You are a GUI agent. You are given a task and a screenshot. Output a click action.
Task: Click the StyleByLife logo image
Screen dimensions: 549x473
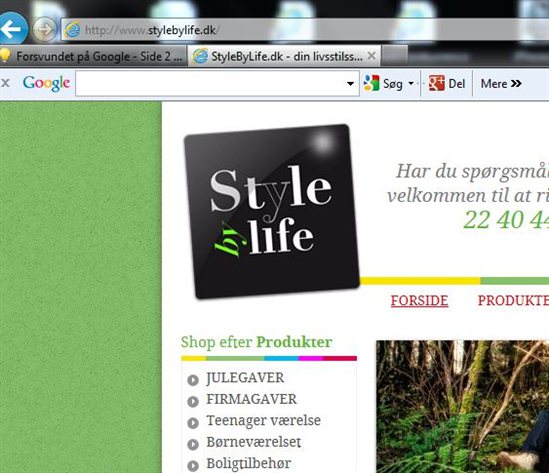pyautogui.click(x=272, y=211)
